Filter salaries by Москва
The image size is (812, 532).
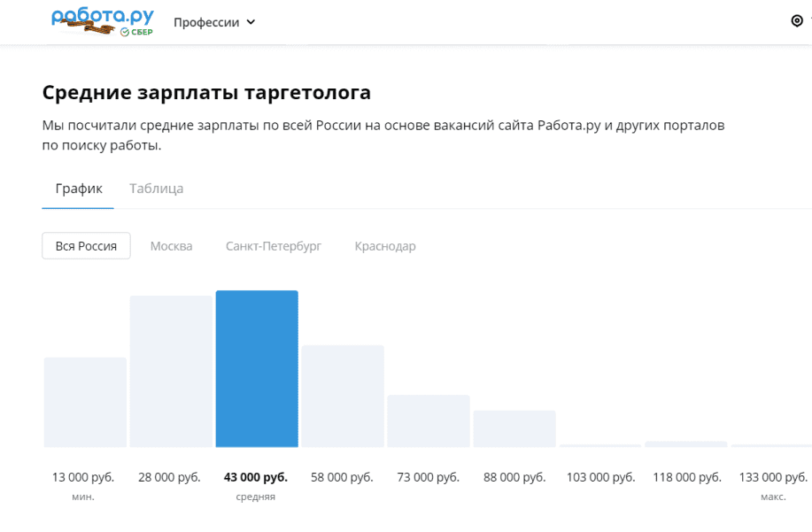coord(171,246)
